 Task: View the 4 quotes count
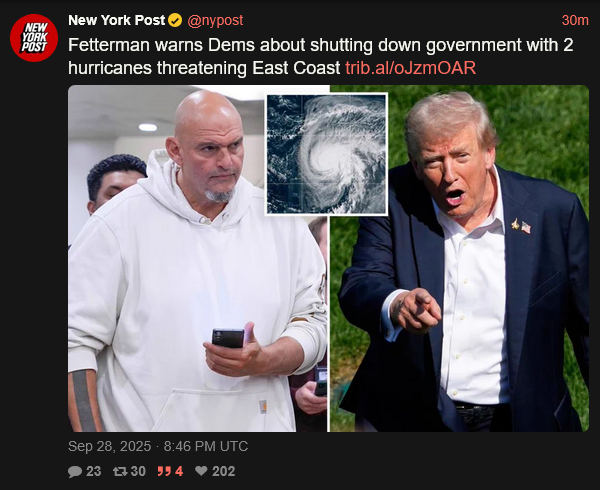[x=179, y=471]
